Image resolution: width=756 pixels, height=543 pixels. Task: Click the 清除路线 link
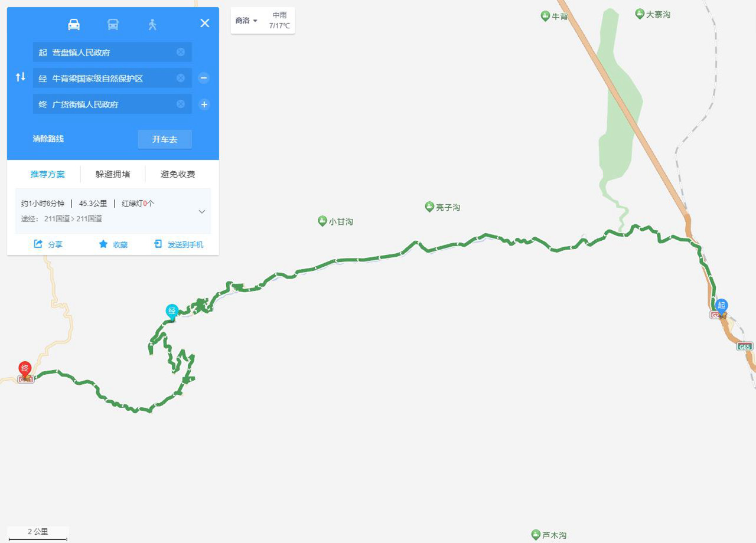[x=48, y=139]
